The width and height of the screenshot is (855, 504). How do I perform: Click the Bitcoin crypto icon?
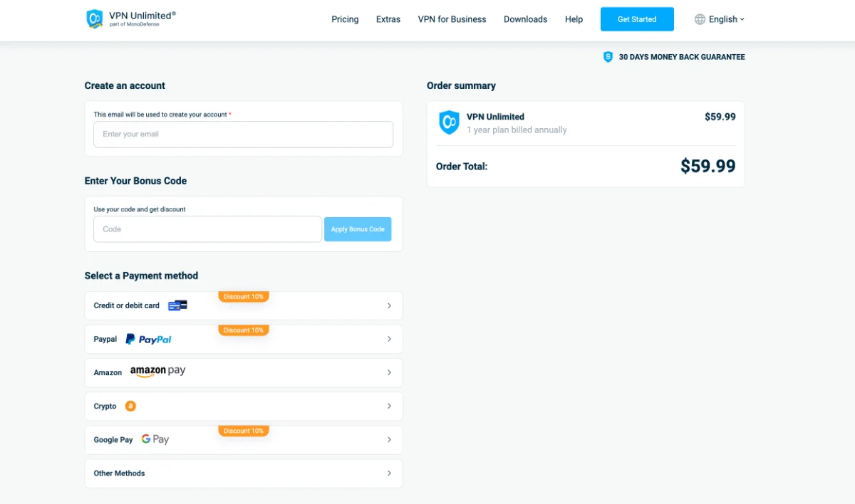click(x=130, y=406)
